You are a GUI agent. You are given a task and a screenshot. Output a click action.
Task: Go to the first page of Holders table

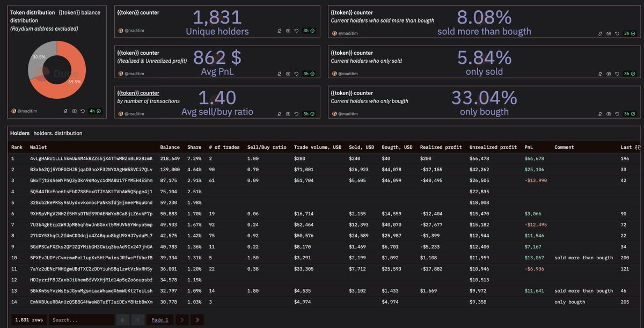click(123, 320)
